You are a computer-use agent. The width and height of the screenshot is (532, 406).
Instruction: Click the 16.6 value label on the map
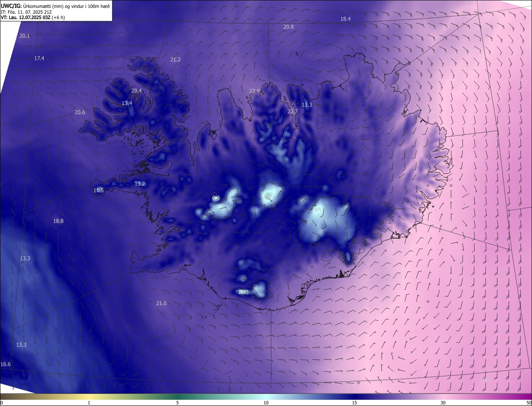tap(5, 364)
